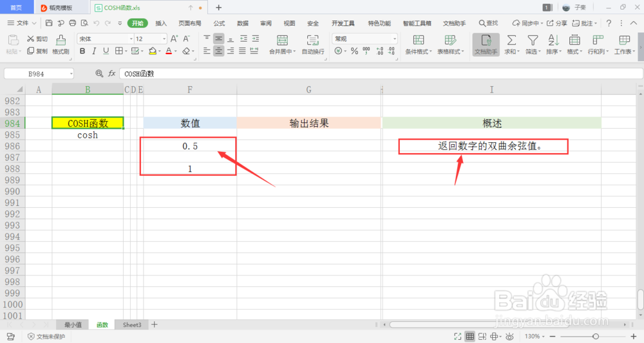The height and width of the screenshot is (343, 644).
Task: Decrease font size with A- icon
Action: pos(187,39)
